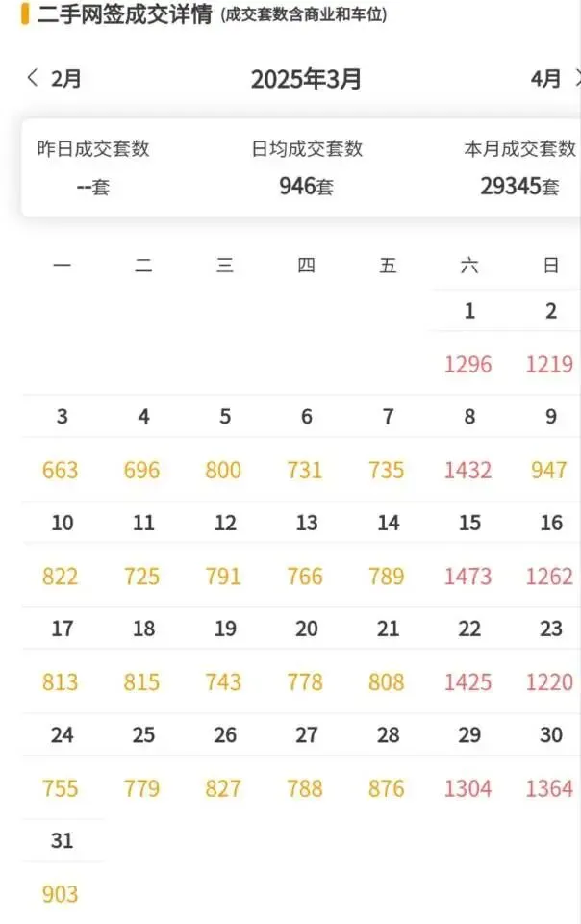Click the 903 transactions value

[60, 894]
